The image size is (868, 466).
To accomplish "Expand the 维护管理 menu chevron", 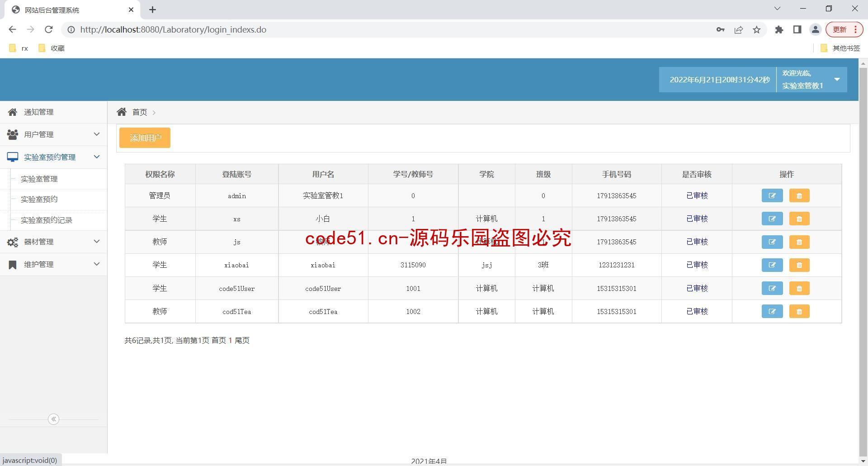I will click(96, 264).
